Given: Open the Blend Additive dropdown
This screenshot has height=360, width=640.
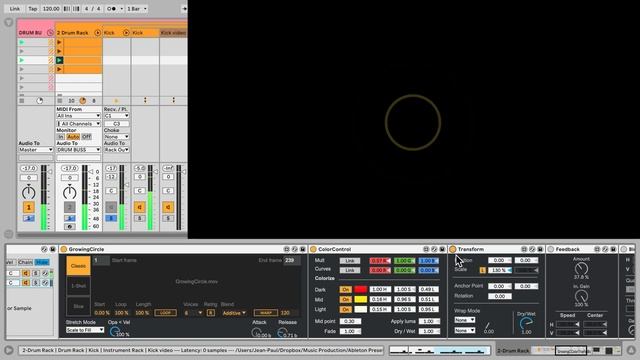Looking at the screenshot, I should coord(234,313).
